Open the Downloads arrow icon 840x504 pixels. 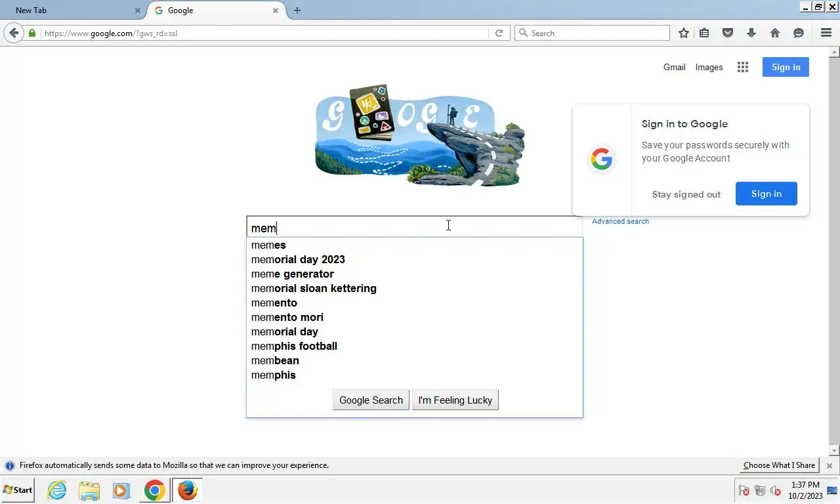pos(751,33)
